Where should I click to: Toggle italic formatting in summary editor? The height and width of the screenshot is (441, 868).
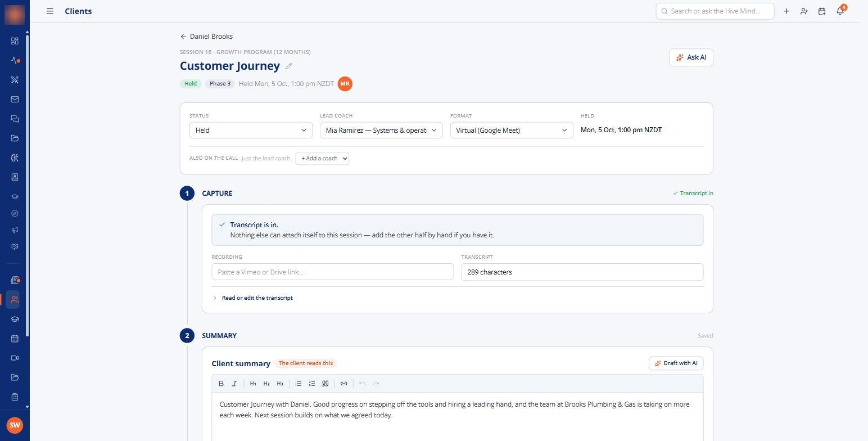click(234, 384)
